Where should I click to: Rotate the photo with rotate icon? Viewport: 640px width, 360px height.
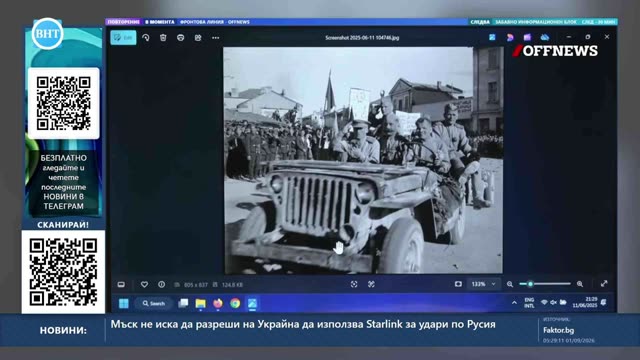coord(146,38)
